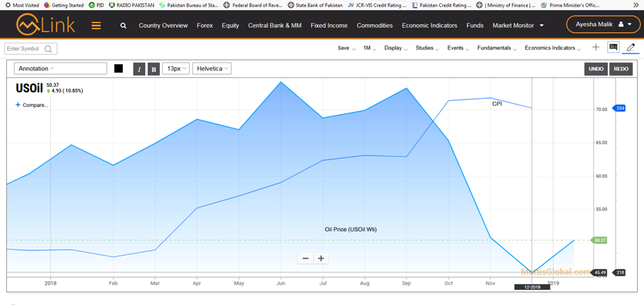Expand the 1M period dropdown
Image resolution: width=644 pixels, height=305 pixels.
pos(369,48)
